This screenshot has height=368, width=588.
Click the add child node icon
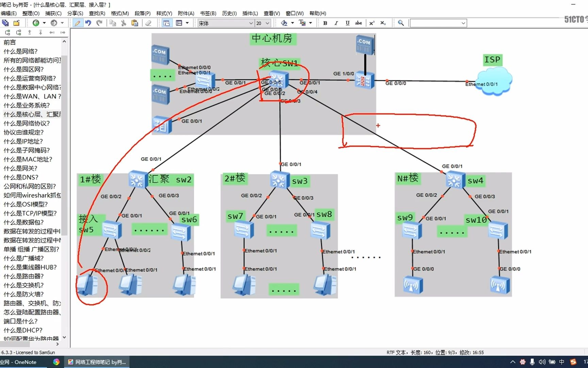[x=18, y=32]
